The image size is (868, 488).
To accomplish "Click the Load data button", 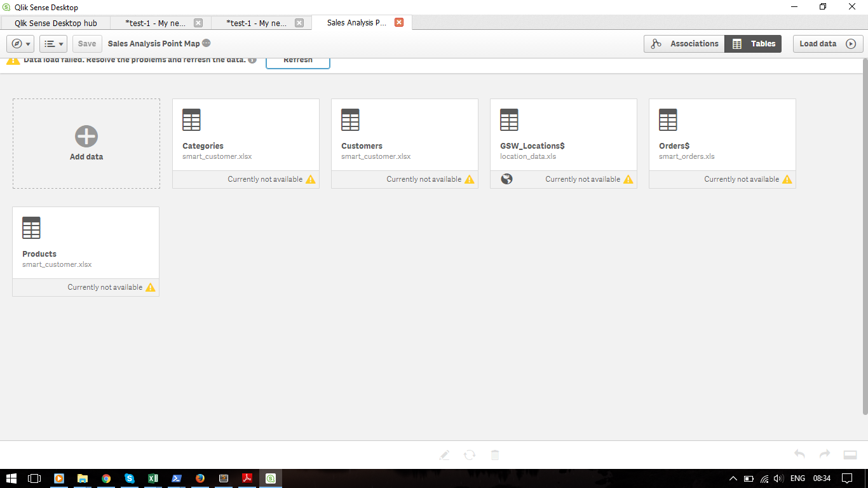I will (x=828, y=44).
